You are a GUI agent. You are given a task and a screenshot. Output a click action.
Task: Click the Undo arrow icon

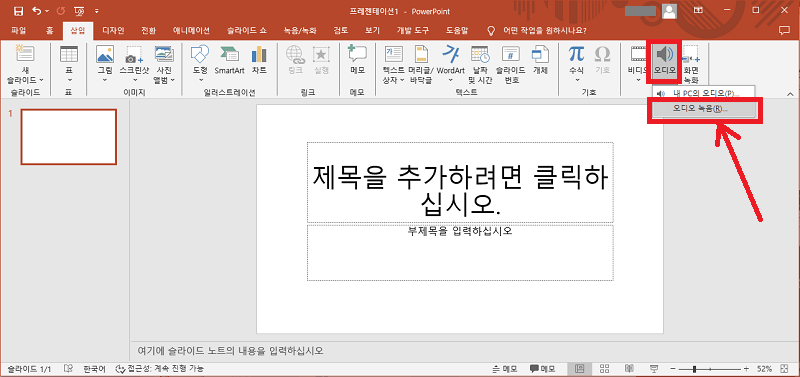pyautogui.click(x=36, y=11)
